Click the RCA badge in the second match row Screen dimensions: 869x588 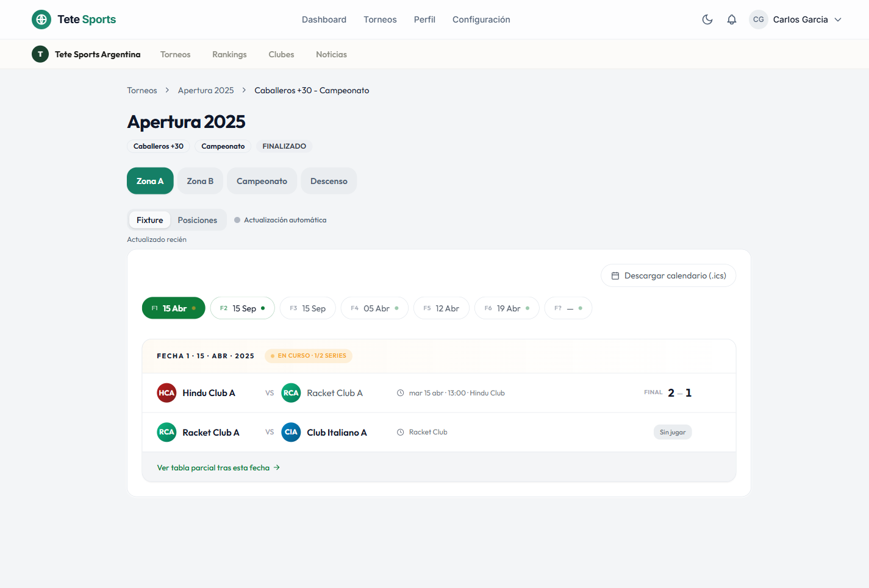pyautogui.click(x=166, y=432)
